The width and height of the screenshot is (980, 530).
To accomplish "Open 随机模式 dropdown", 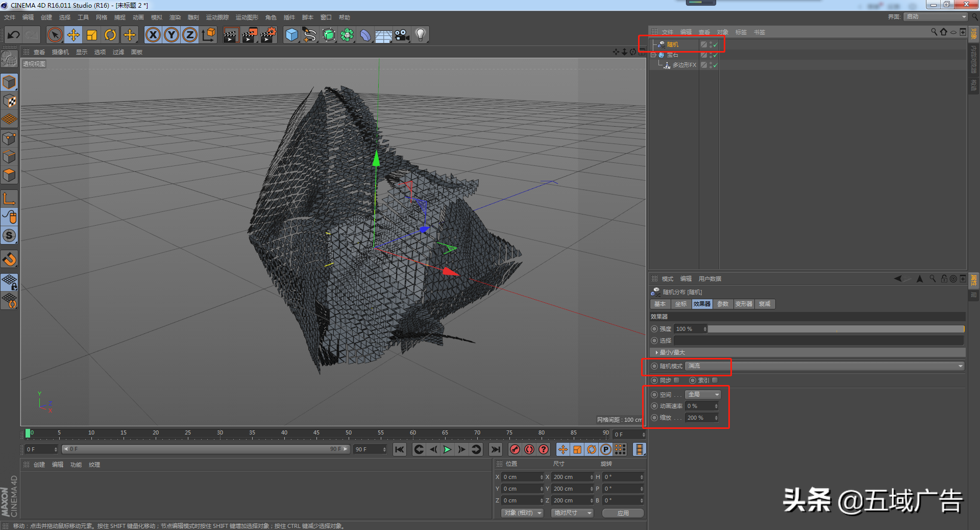I will [825, 366].
